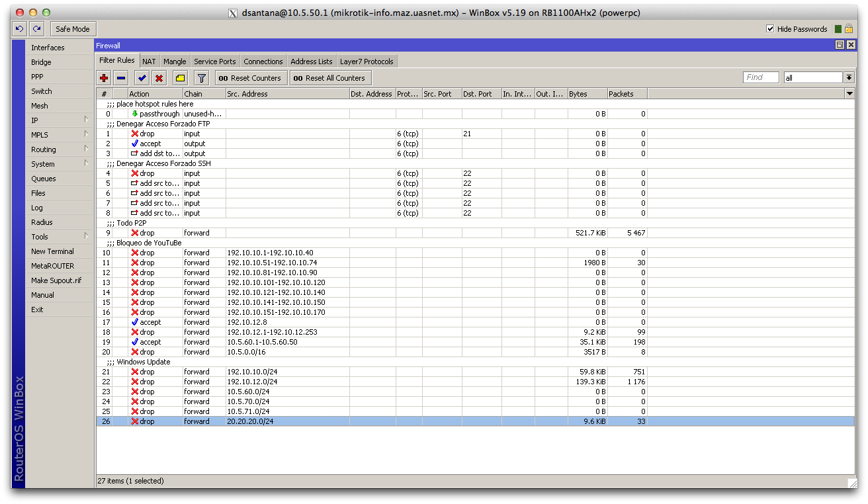Screen dimensions: 868x504
Task: Add a new firewall rule with the plus icon
Action: tap(104, 78)
